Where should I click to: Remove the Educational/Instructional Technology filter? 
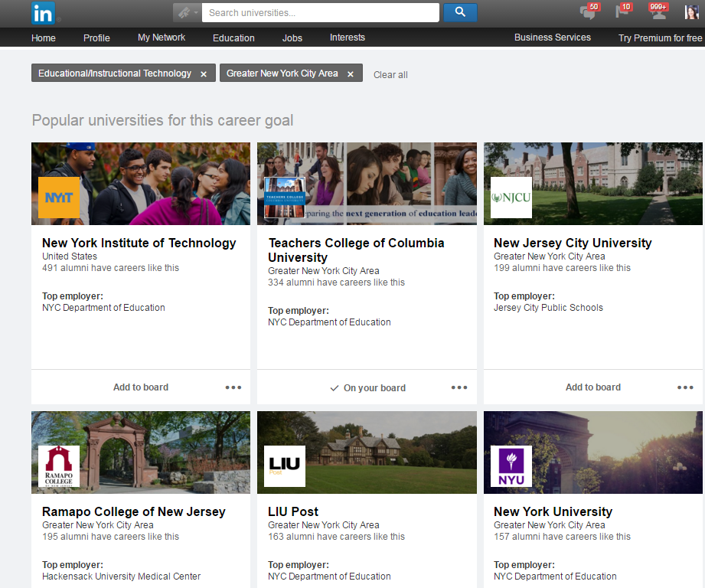click(x=204, y=73)
